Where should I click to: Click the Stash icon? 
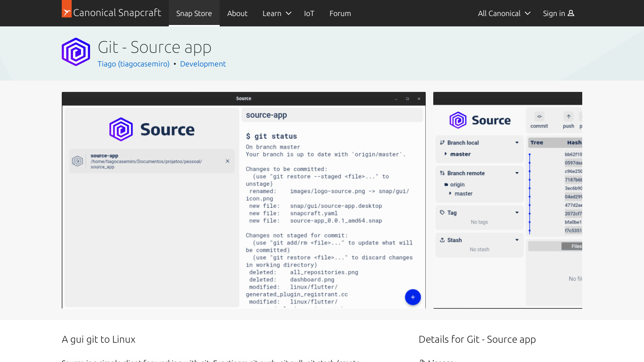click(x=442, y=240)
